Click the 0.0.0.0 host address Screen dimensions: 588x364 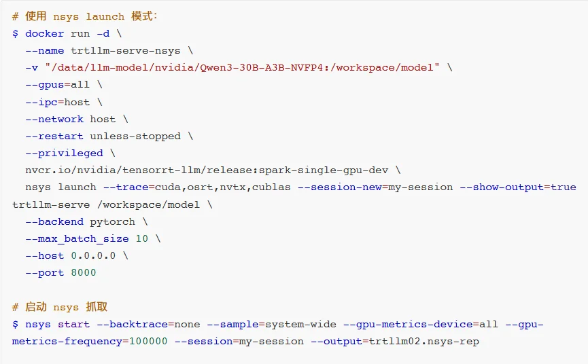click(x=93, y=255)
